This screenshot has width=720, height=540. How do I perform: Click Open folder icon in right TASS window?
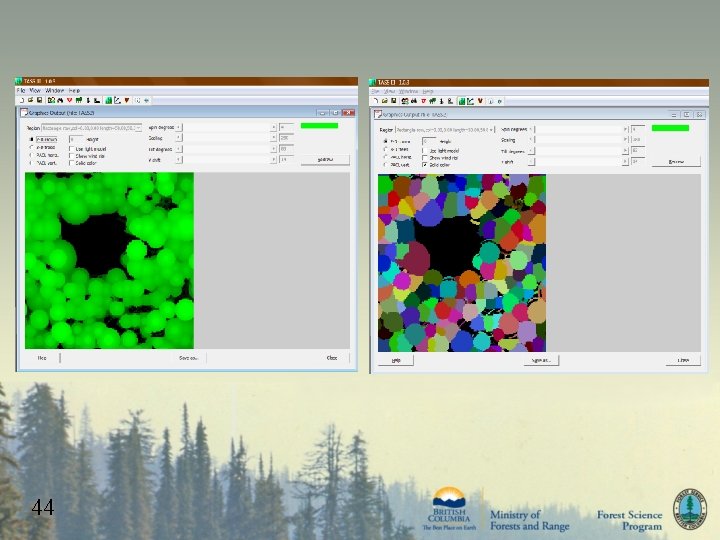pos(384,101)
